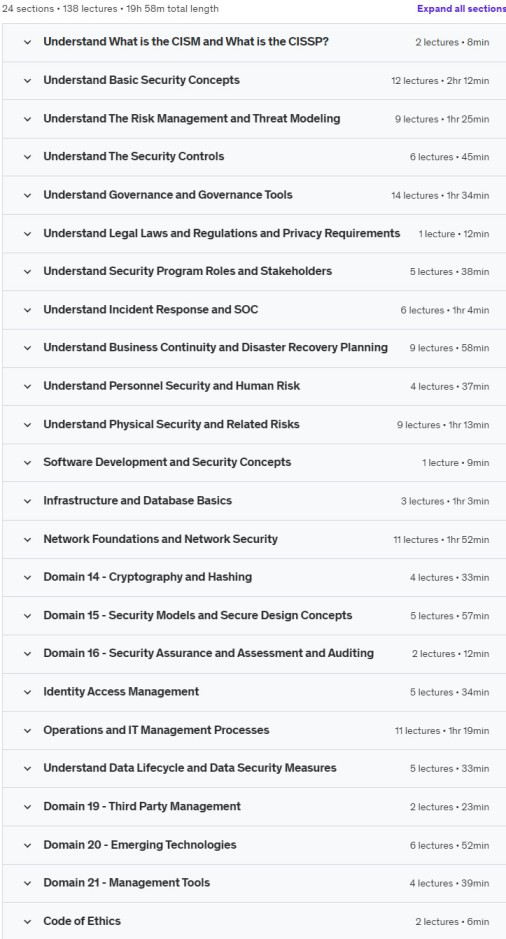
Task: Expand chevron beside Understand Basic Security Concepts
Action: click(28, 81)
